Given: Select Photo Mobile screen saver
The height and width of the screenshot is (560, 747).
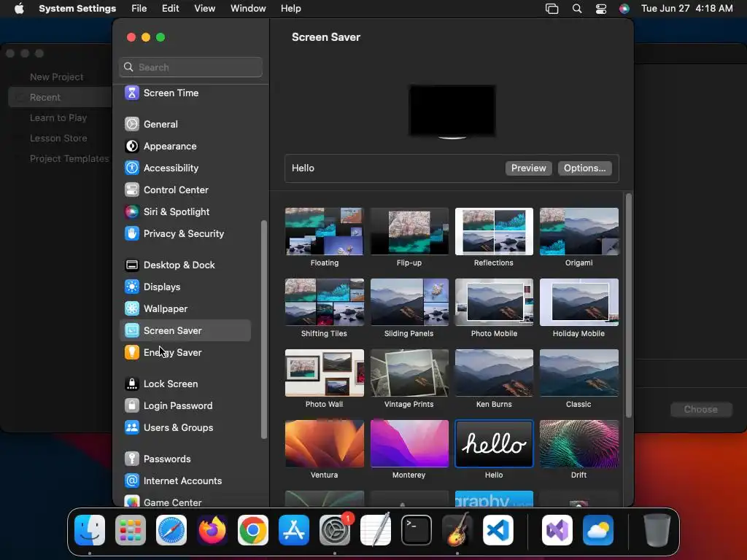Looking at the screenshot, I should [x=494, y=303].
